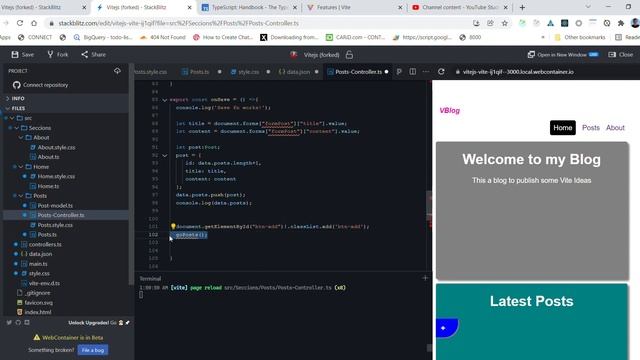Click the Prettier format icon in editor toolbar
The image size is (640, 360).
399,72
